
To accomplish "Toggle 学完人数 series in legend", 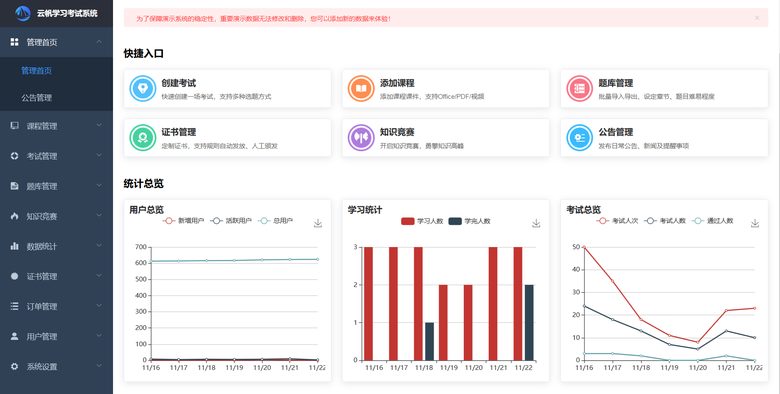I will click(469, 221).
